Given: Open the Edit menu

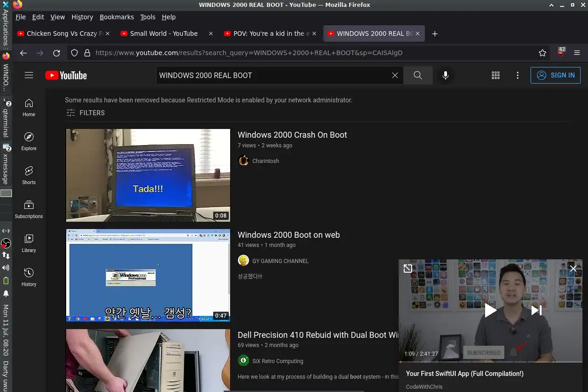Looking at the screenshot, I should click(38, 17).
